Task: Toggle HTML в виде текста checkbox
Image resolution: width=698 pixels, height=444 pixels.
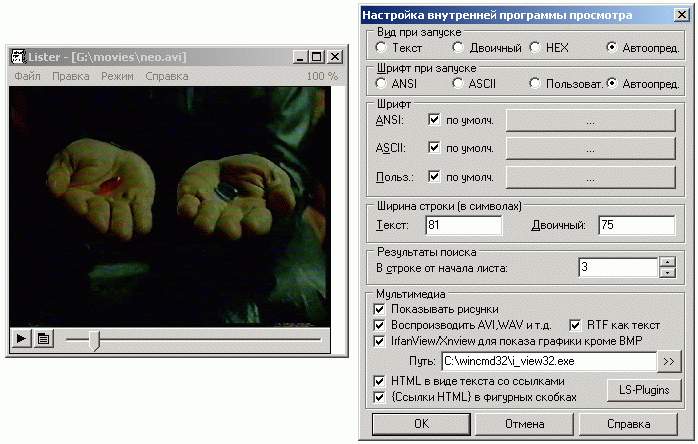Action: 379,381
